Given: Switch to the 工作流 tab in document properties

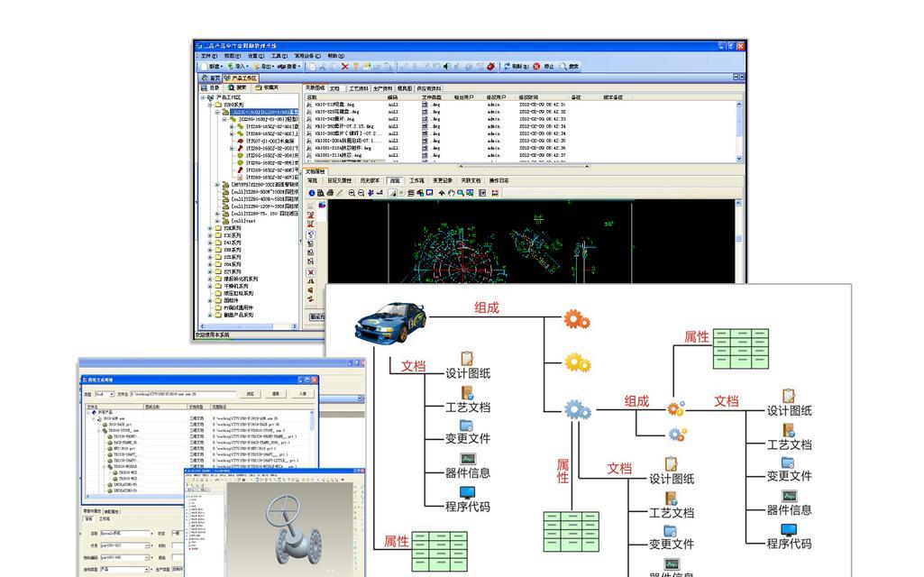Looking at the screenshot, I should point(417,180).
